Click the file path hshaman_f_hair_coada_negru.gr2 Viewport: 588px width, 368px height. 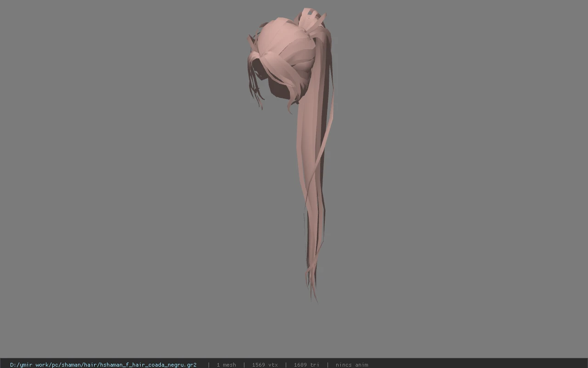click(x=103, y=365)
